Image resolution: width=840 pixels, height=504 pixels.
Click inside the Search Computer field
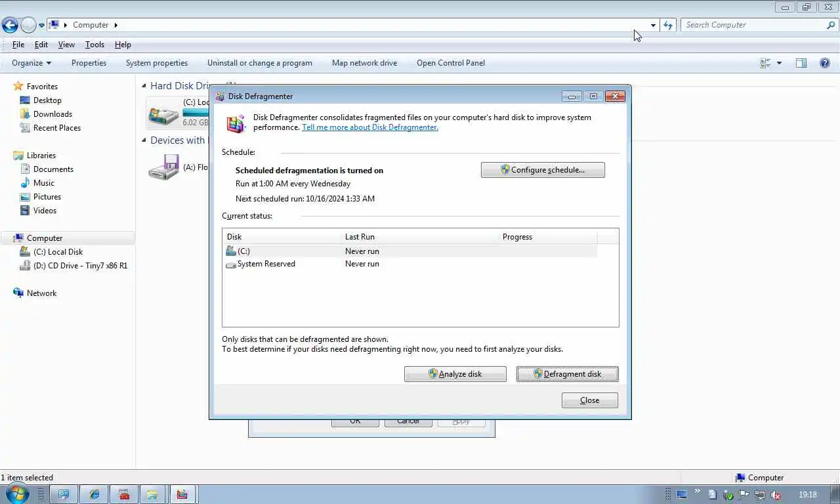coord(753,25)
